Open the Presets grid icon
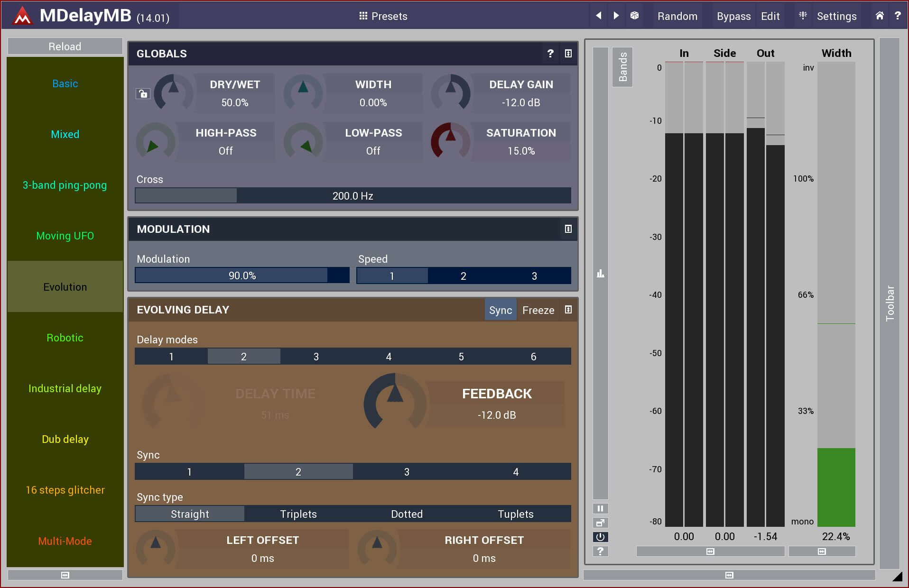909x588 pixels. click(x=363, y=16)
